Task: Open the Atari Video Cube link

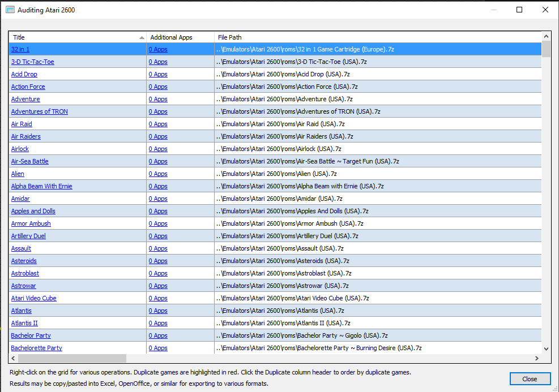Action: coord(33,298)
